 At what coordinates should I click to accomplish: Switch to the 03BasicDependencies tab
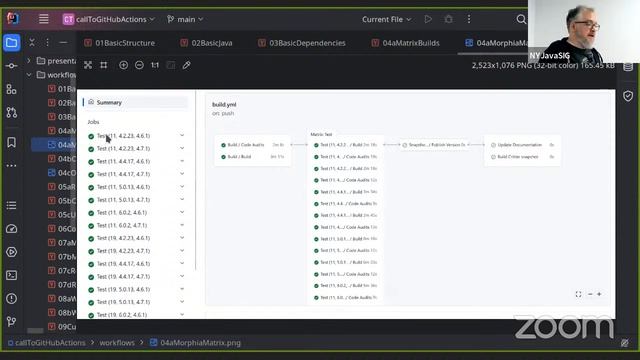pos(302,43)
